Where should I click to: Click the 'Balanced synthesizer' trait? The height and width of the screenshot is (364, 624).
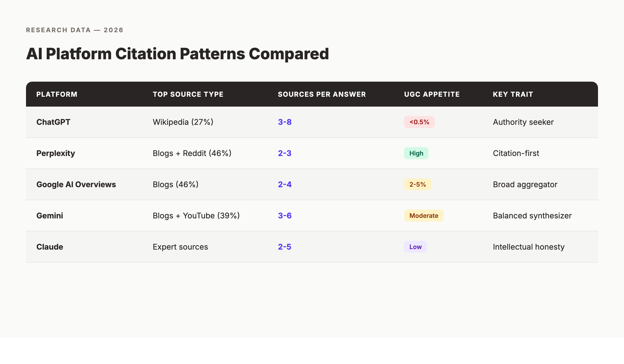(532, 216)
